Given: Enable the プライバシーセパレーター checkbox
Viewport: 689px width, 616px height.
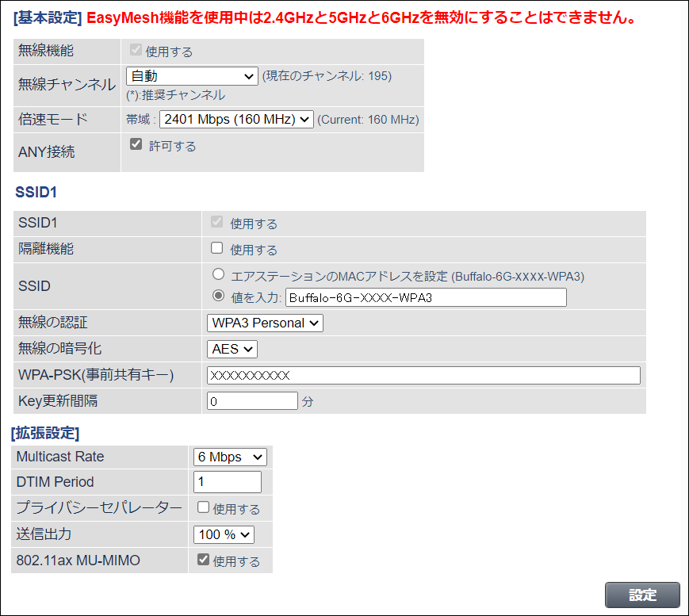Looking at the screenshot, I should click(x=203, y=507).
